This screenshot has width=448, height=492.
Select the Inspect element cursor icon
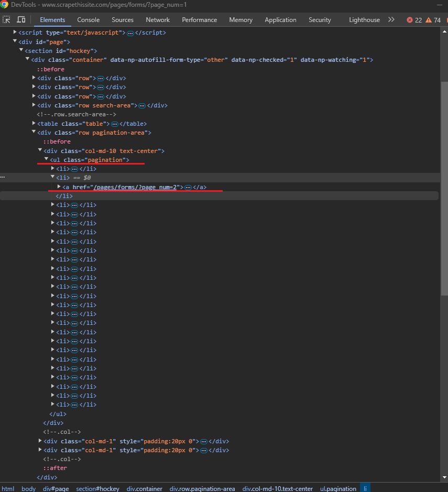pyautogui.click(x=6, y=19)
